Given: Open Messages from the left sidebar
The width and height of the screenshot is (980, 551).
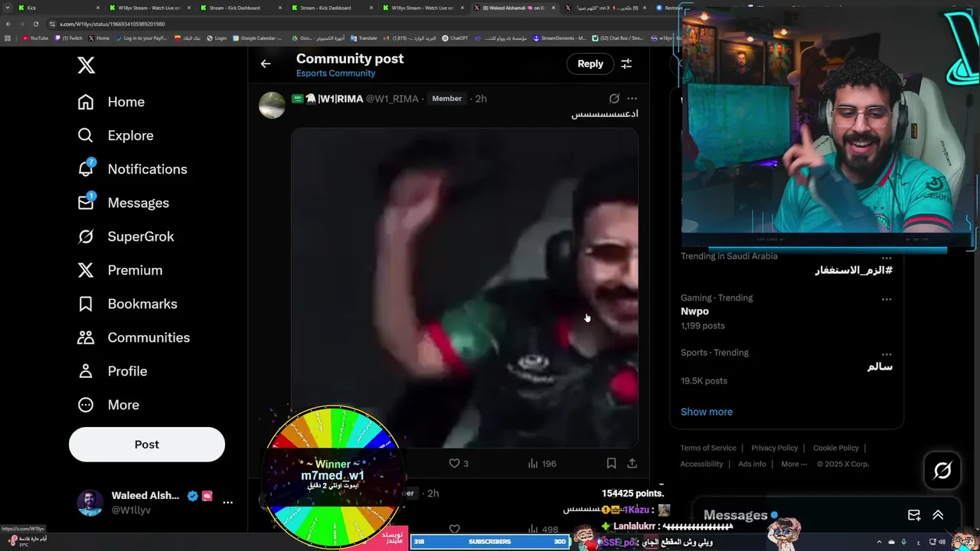Looking at the screenshot, I should (x=123, y=203).
